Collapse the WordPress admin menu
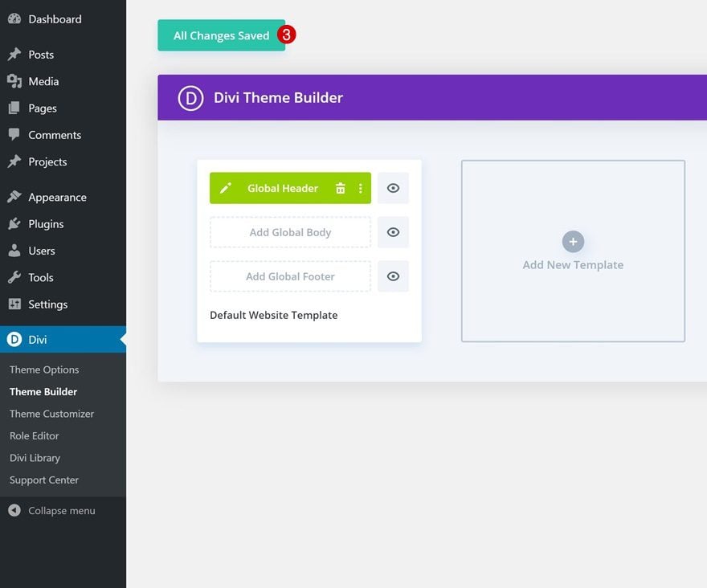The height and width of the screenshot is (588, 707). pos(52,510)
